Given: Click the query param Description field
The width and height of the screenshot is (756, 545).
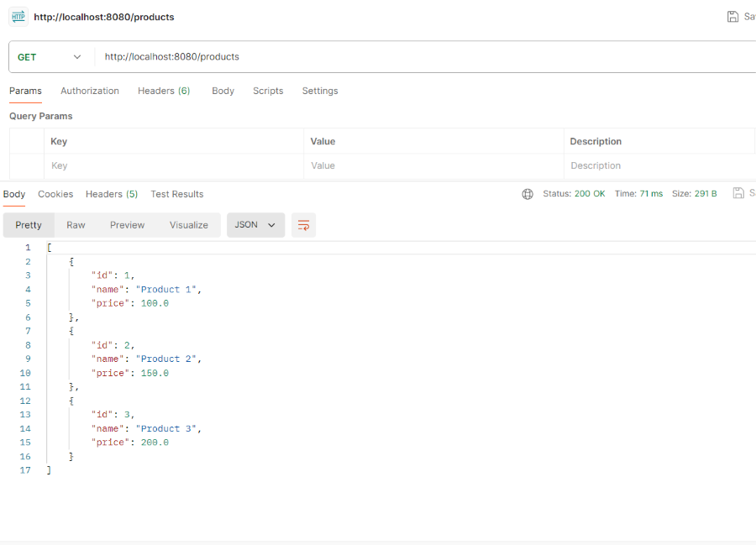Looking at the screenshot, I should tap(659, 166).
